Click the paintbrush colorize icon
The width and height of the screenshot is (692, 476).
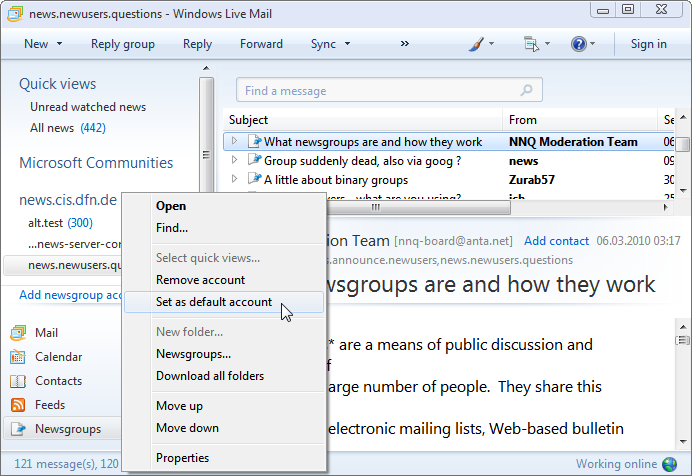click(477, 44)
